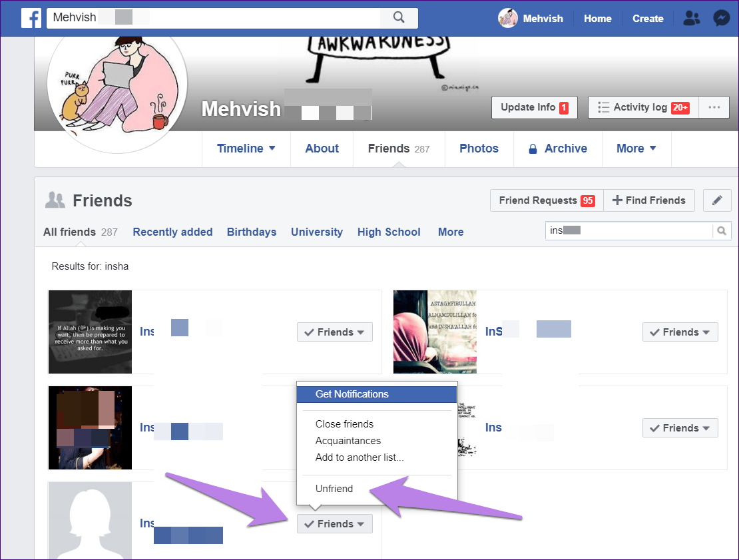Click the Facebook logo
Viewport: 739px width, 560px height.
(31, 18)
